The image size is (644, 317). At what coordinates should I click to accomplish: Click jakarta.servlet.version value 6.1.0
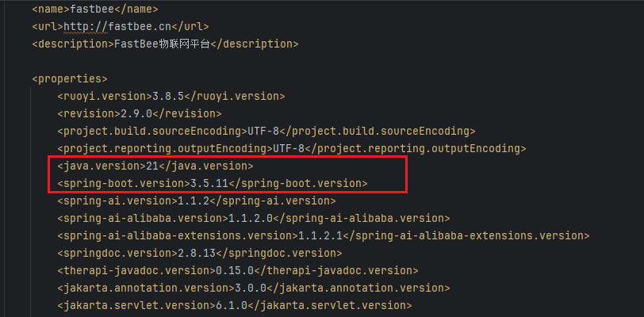click(x=232, y=306)
